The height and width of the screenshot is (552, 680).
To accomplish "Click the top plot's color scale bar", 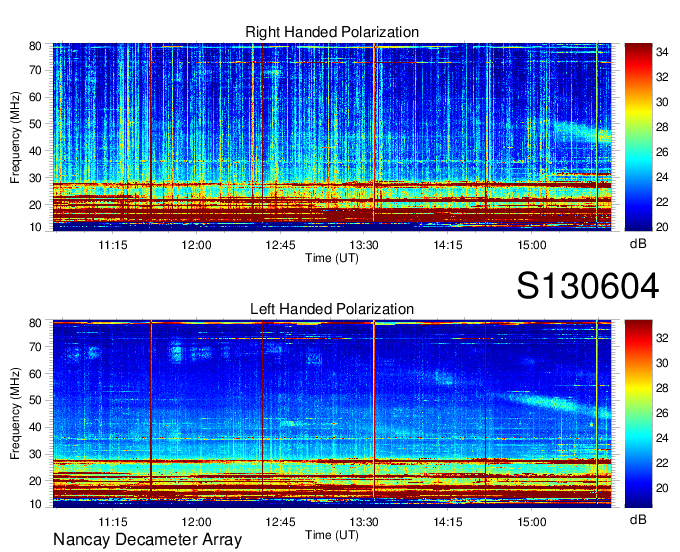I will [x=638, y=137].
